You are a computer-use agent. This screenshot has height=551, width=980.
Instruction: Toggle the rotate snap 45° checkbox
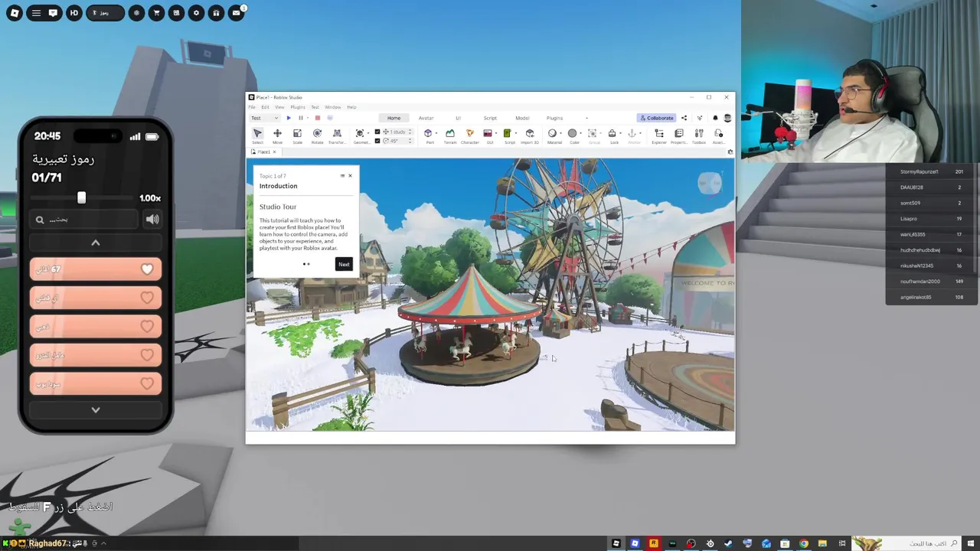(x=377, y=141)
